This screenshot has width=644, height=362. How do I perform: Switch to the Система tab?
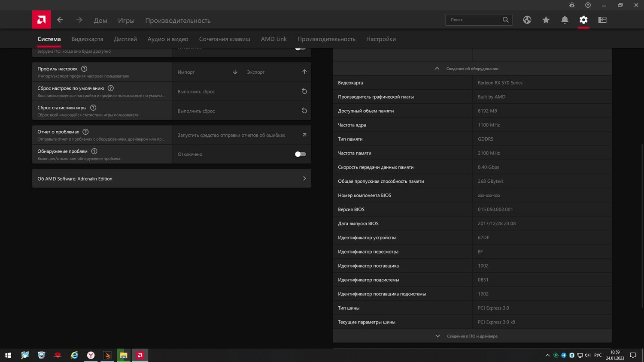(49, 39)
